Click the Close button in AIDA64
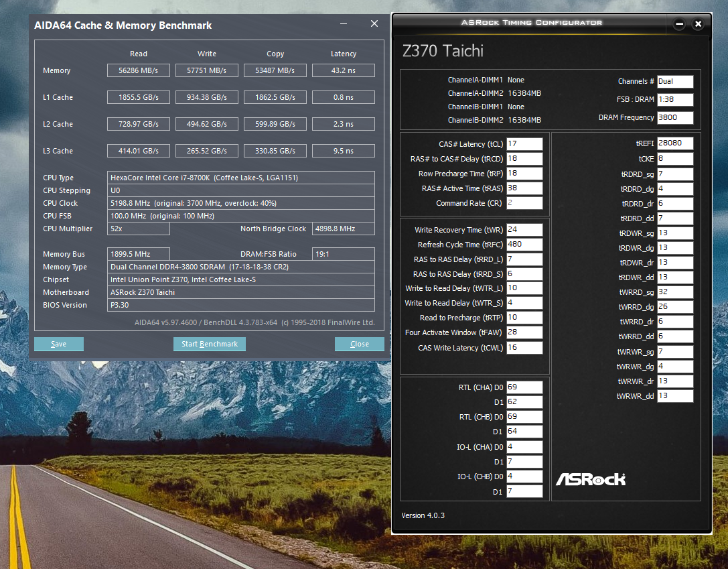The height and width of the screenshot is (569, 728). (360, 344)
